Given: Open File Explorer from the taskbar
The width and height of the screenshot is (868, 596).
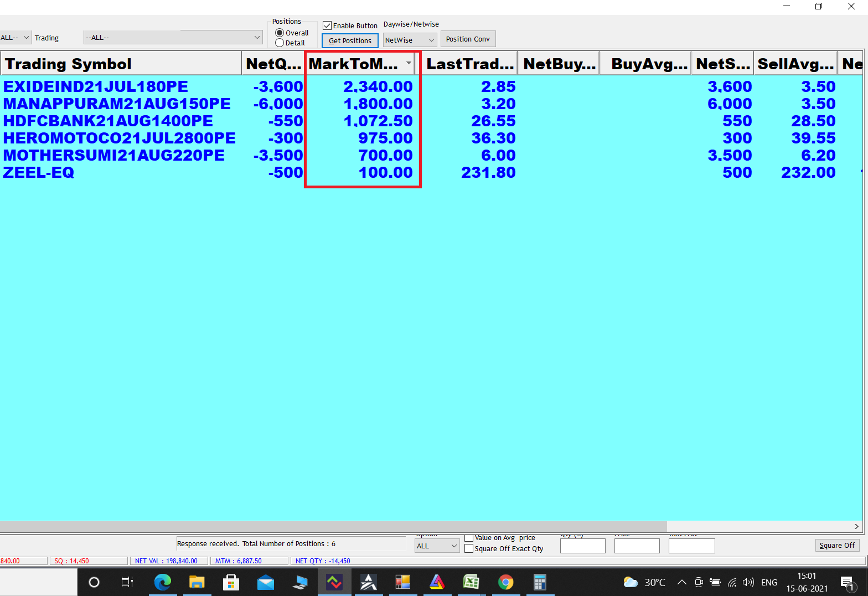Looking at the screenshot, I should 197,582.
